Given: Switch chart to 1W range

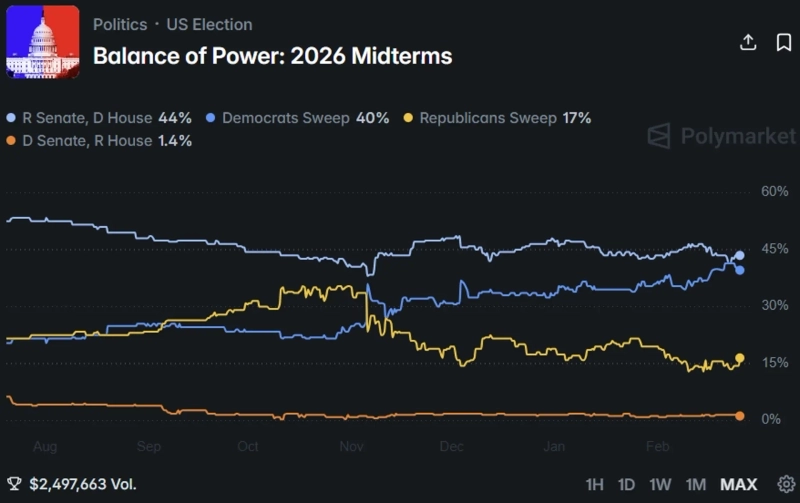Looking at the screenshot, I should pos(660,484).
